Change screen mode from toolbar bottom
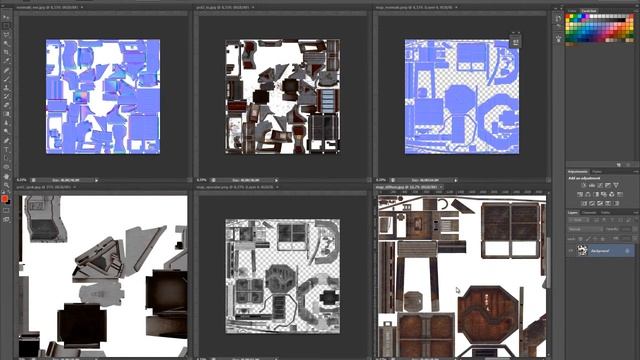 coord(6,220)
